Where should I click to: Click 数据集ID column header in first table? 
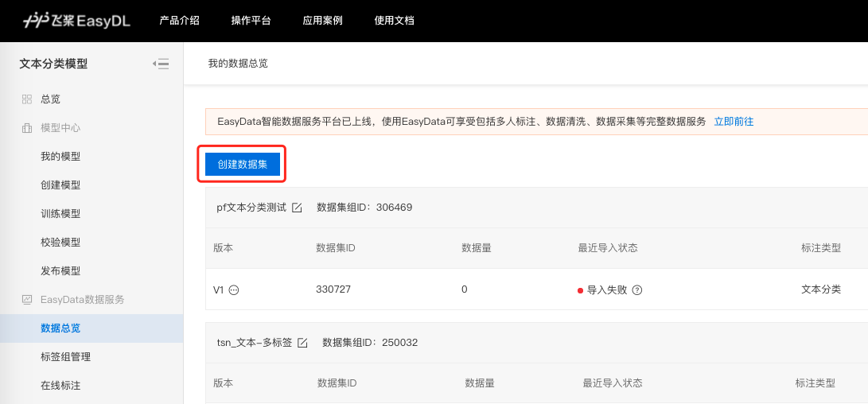click(336, 248)
